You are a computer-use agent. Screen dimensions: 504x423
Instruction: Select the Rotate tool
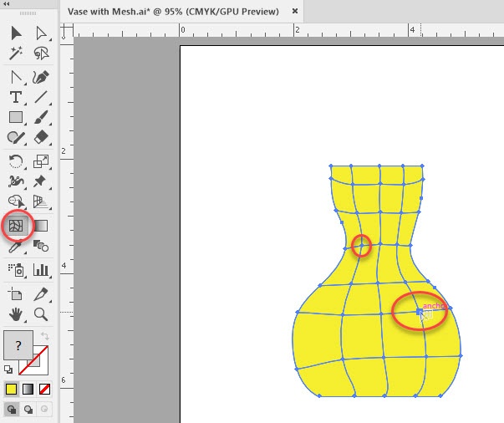coord(16,161)
